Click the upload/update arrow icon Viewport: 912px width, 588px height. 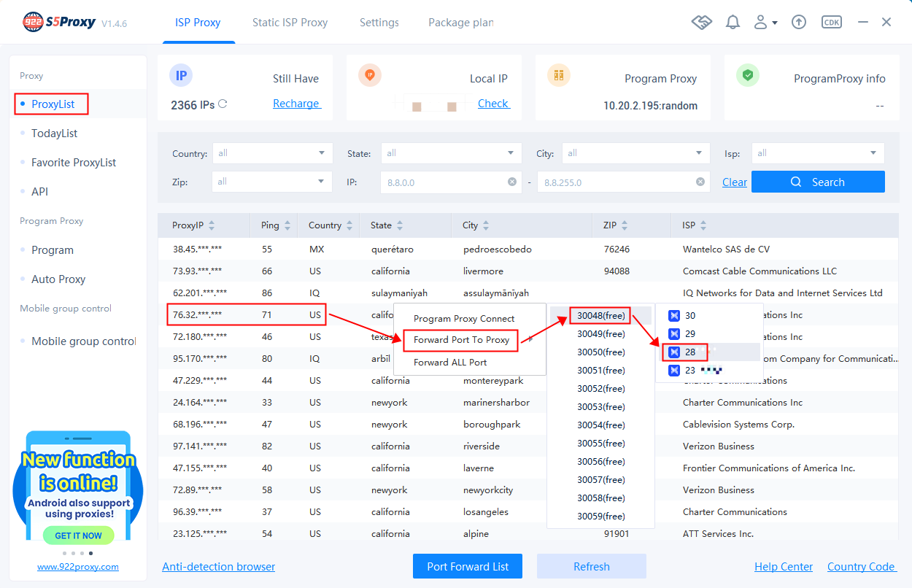(x=799, y=23)
